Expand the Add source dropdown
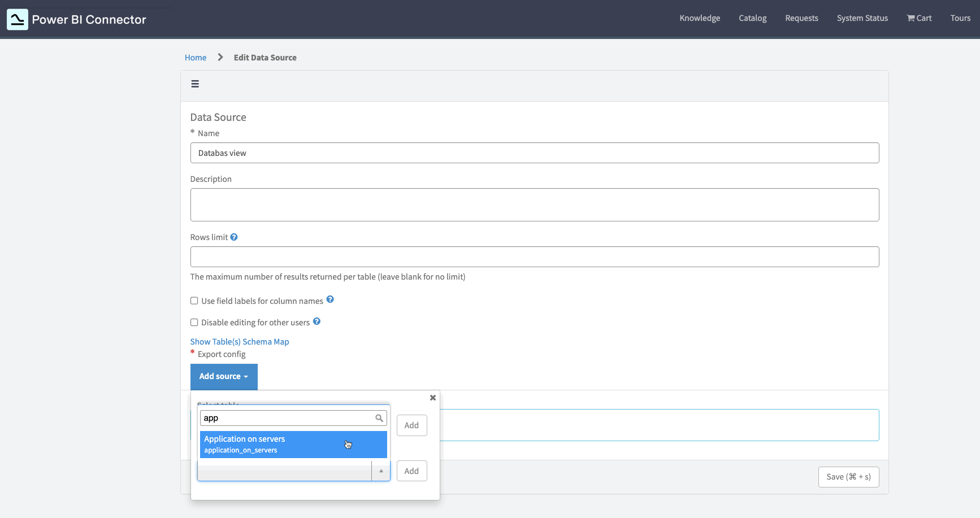Viewport: 980px width, 518px height. click(x=224, y=376)
